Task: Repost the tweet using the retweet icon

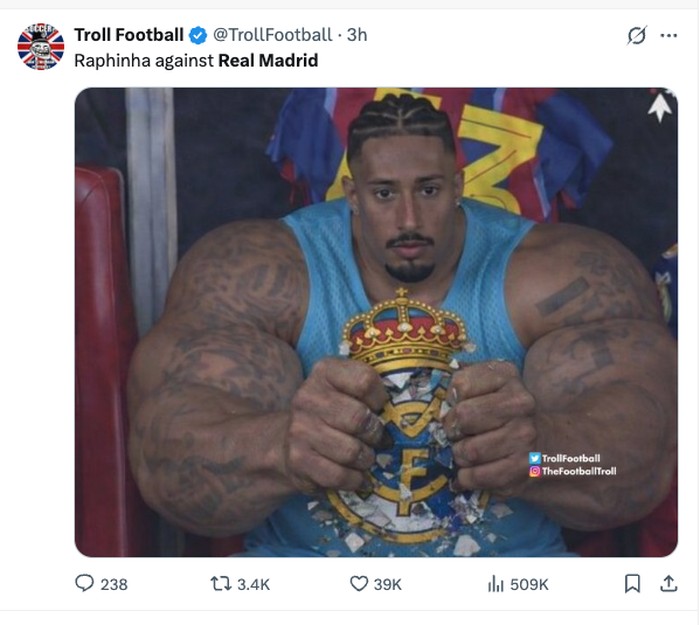Action: pos(221,583)
